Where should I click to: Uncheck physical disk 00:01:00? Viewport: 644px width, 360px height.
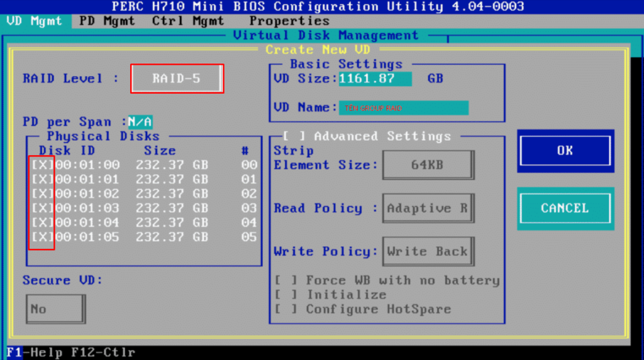click(x=42, y=165)
